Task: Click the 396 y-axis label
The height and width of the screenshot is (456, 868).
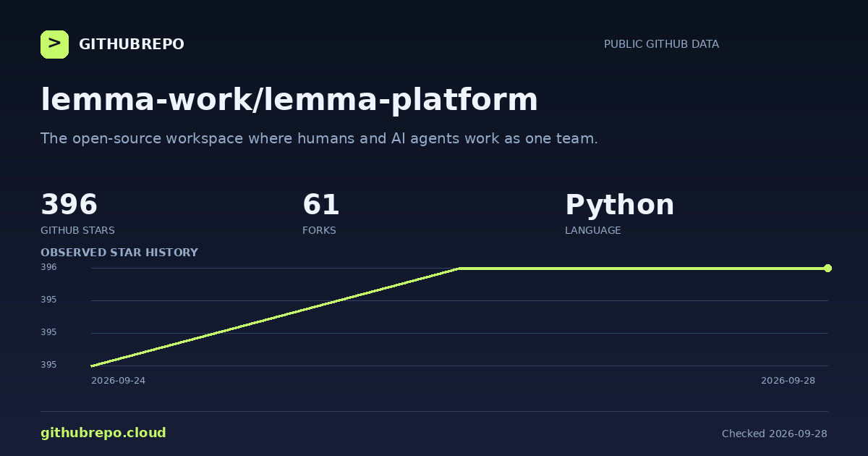Action: point(48,267)
